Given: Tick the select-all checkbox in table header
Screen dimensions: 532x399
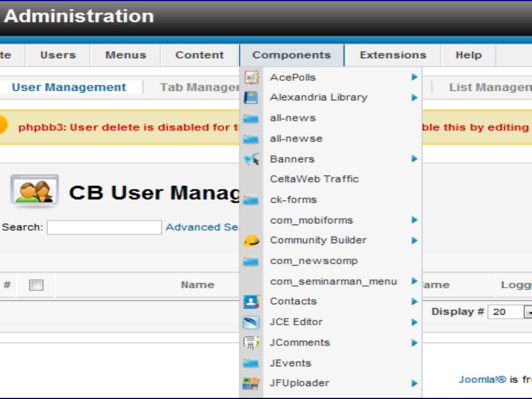Looking at the screenshot, I should (37, 285).
